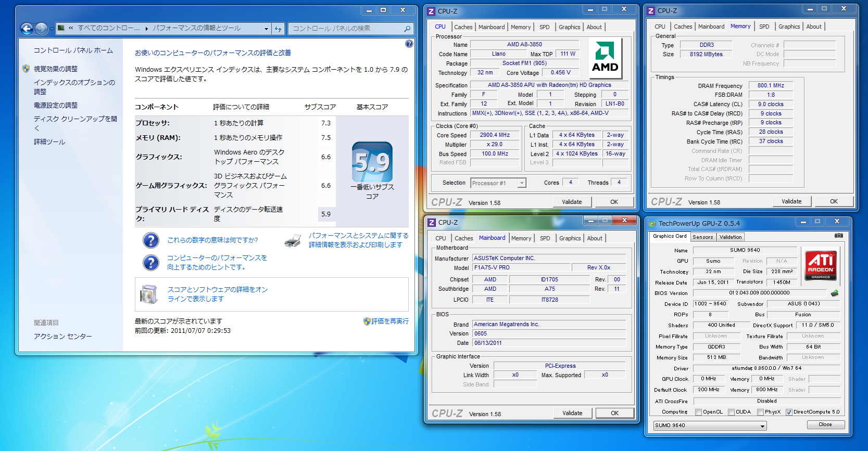Image resolution: width=868 pixels, height=451 pixels.
Task: Click OK in CPU-Z window showing Memory tab
Action: (834, 201)
